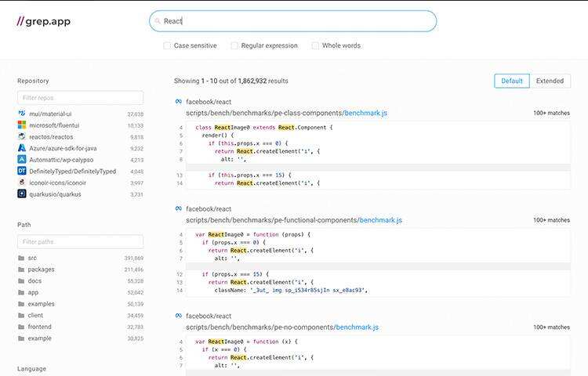The image size is (588, 376).
Task: Enable the Case sensitive checkbox
Action: tap(167, 45)
